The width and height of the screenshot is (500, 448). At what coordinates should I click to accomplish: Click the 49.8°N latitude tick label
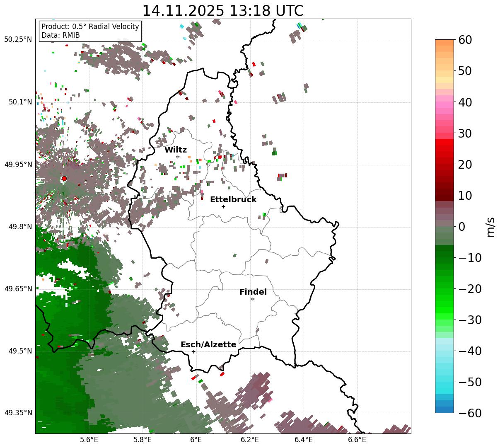(x=20, y=227)
